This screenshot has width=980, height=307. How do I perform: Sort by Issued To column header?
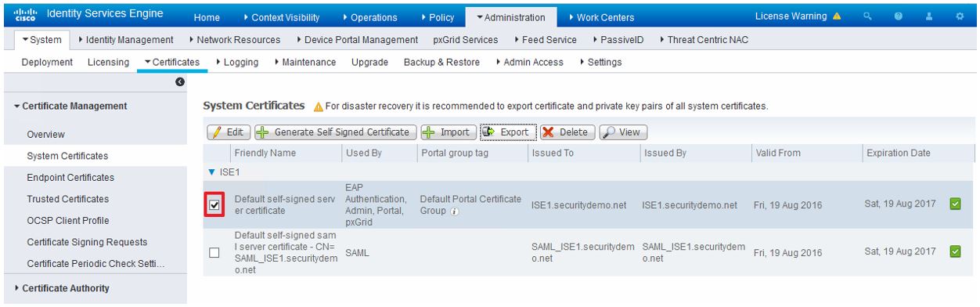coord(553,153)
